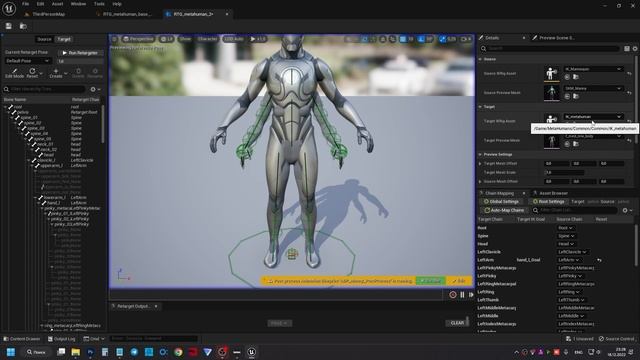Image resolution: width=640 pixels, height=360 pixels.
Task: Click CLEAR in Retarget Output
Action: [x=457, y=323]
